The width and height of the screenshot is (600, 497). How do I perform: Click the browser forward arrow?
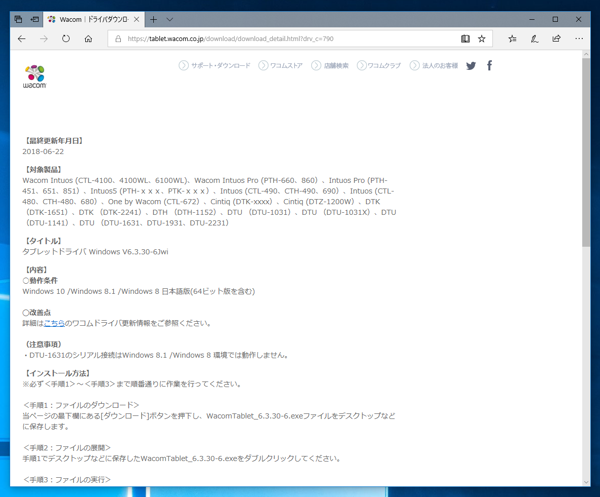click(44, 39)
